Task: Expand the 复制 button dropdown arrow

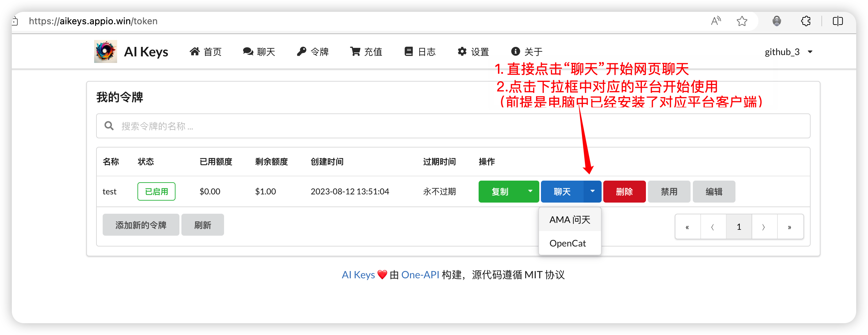Action: pyautogui.click(x=530, y=191)
